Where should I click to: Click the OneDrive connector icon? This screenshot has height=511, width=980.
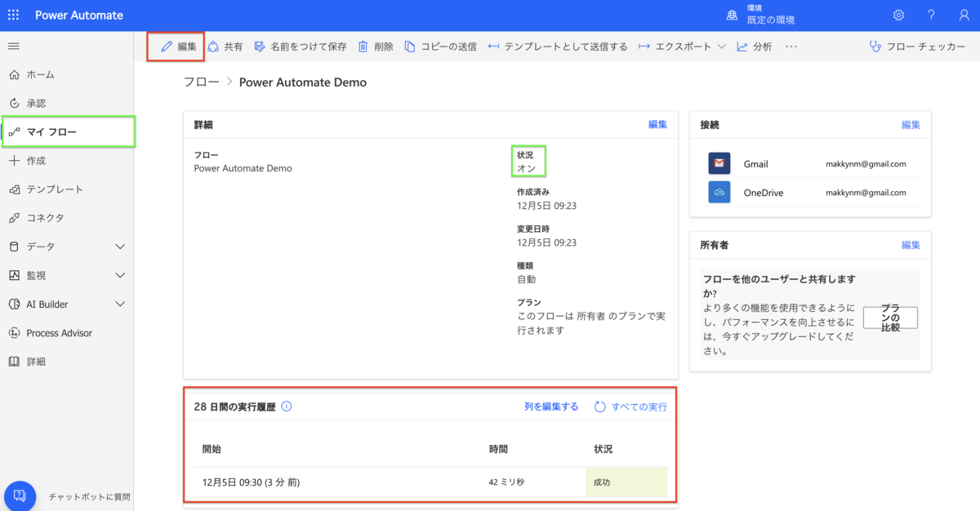(x=719, y=192)
